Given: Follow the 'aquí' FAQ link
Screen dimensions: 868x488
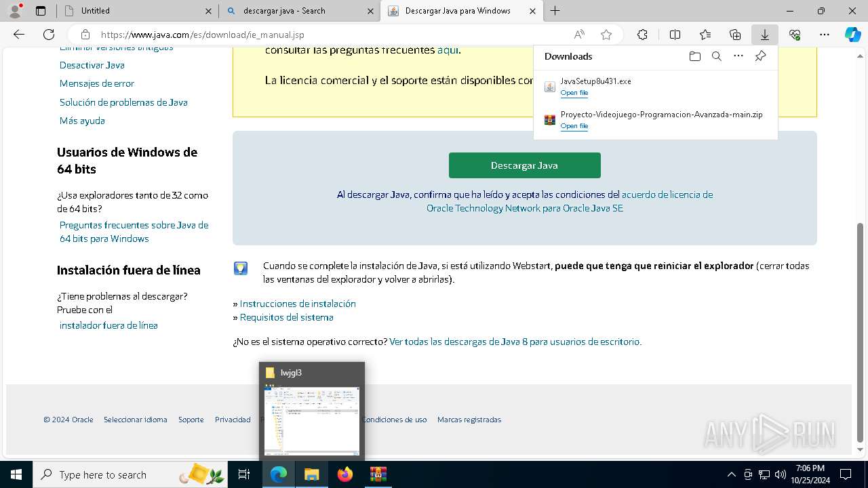Looking at the screenshot, I should 448,49.
